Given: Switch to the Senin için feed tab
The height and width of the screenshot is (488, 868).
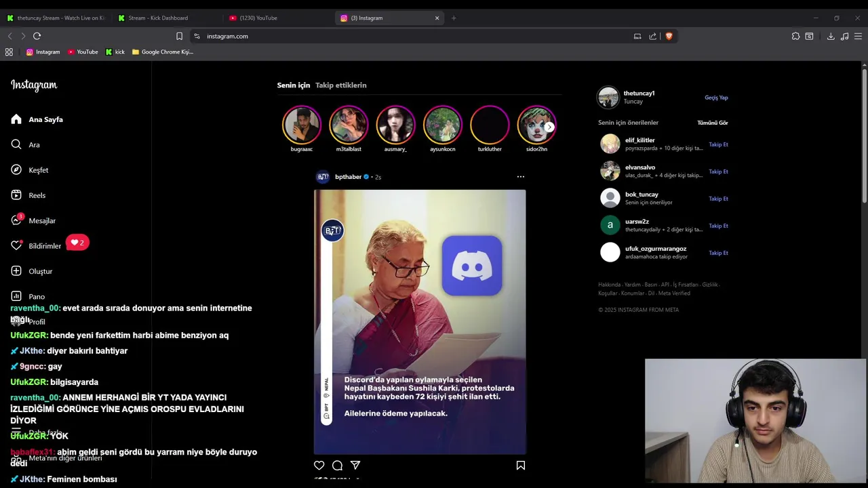Looking at the screenshot, I should click(293, 85).
